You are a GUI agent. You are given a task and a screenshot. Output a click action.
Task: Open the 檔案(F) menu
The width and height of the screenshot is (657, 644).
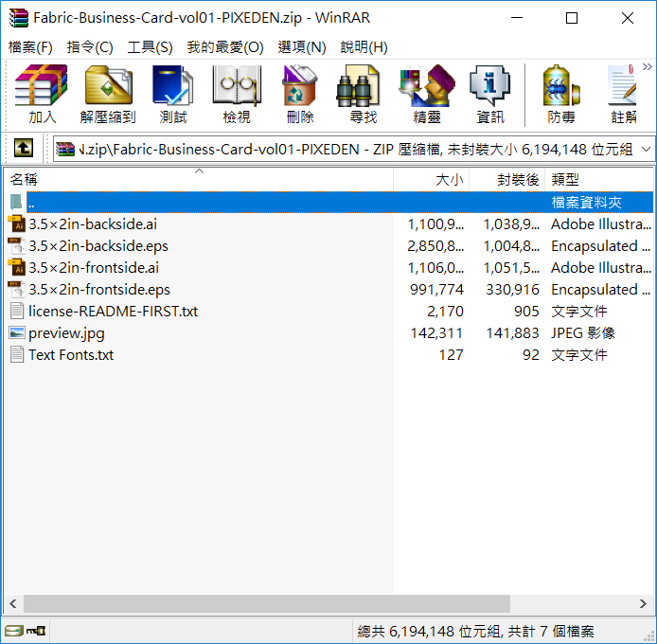30,47
